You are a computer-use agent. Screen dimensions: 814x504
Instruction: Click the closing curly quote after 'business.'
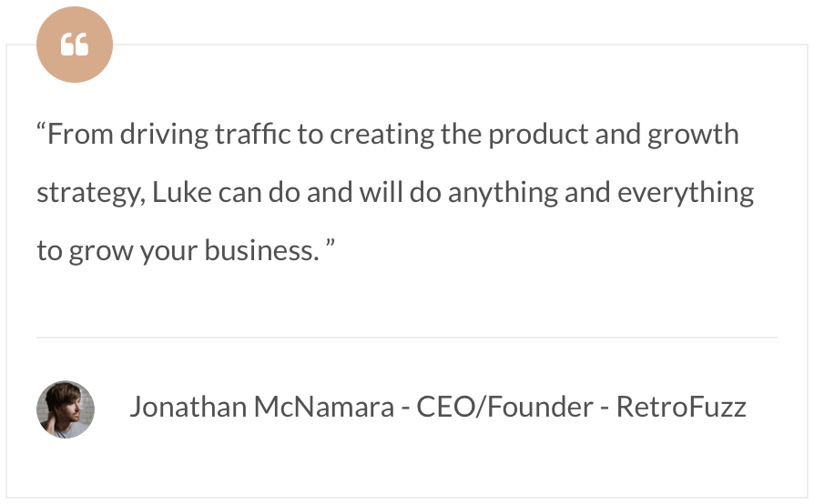coord(331,244)
